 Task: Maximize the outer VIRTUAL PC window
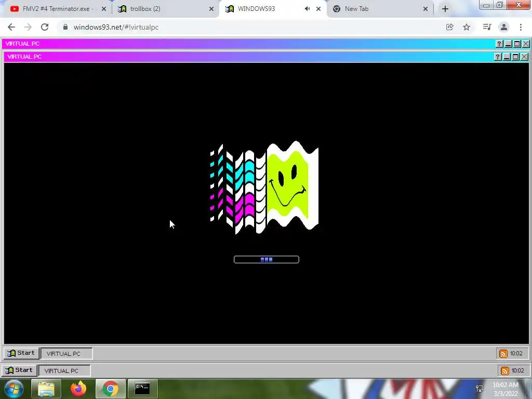coord(517,44)
